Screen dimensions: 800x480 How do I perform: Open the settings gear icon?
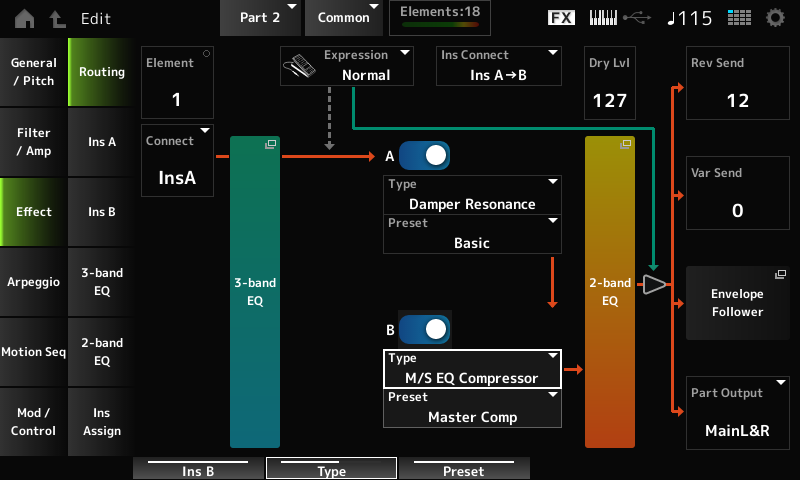tap(775, 18)
